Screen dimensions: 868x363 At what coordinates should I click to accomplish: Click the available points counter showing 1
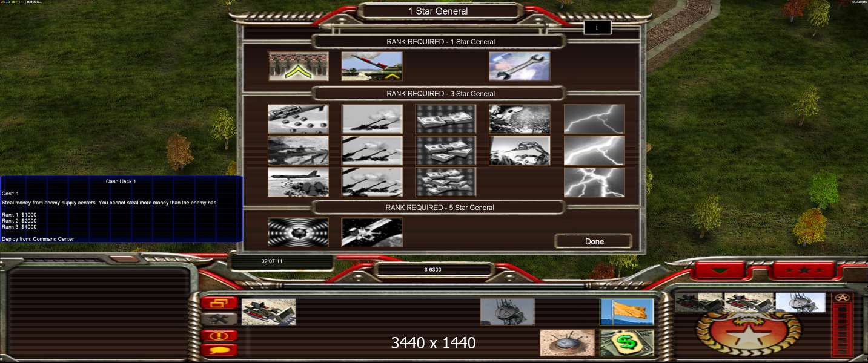[x=597, y=28]
